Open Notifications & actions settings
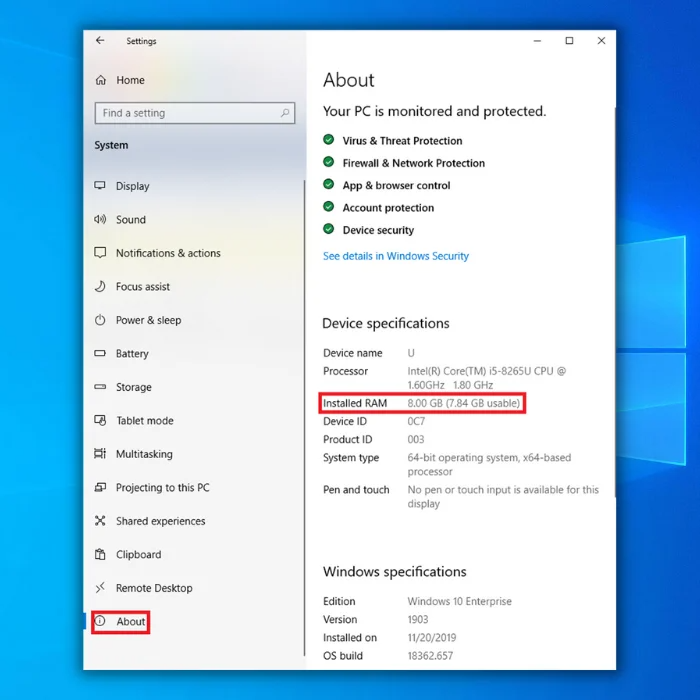This screenshot has width=700, height=700. tap(168, 253)
